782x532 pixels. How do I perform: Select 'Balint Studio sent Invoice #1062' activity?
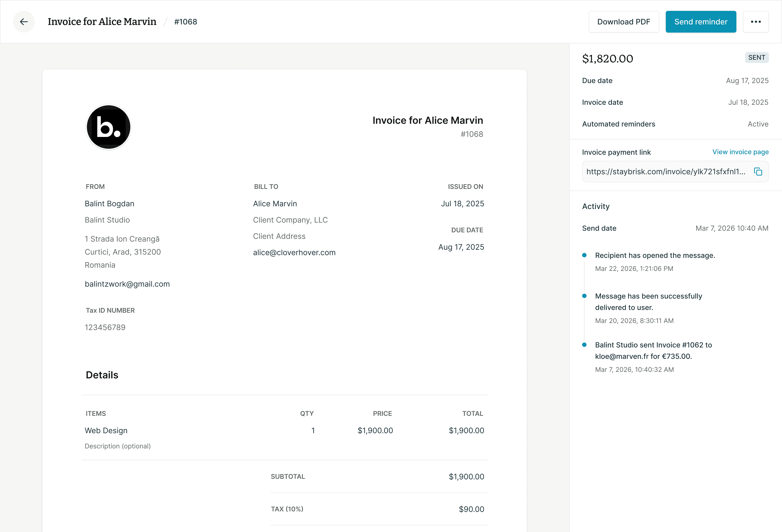[653, 350]
